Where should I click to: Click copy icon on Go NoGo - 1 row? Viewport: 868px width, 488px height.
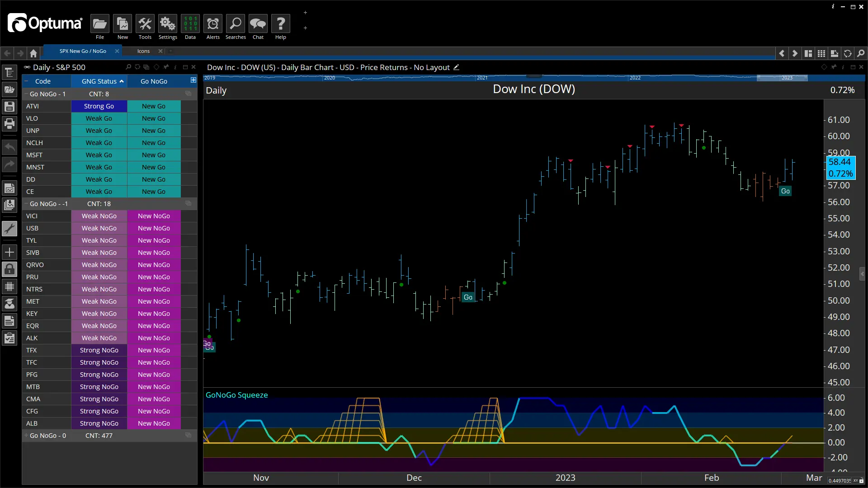pos(189,94)
